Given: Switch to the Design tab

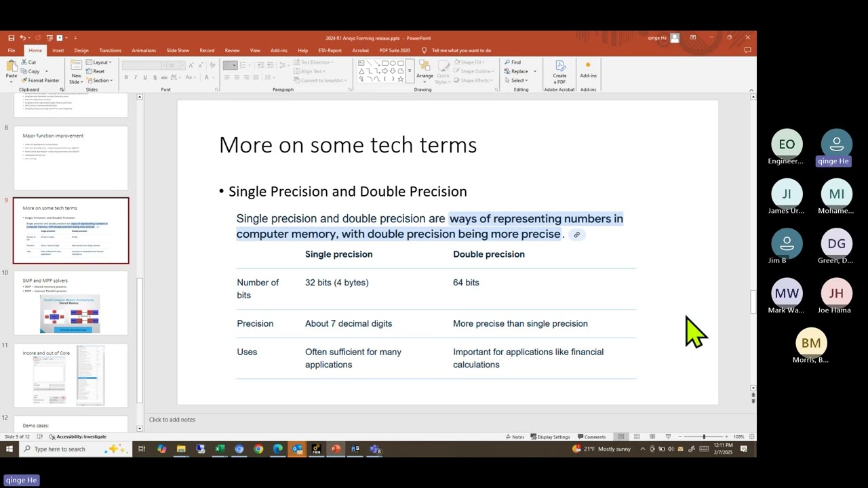Looking at the screenshot, I should [x=81, y=50].
